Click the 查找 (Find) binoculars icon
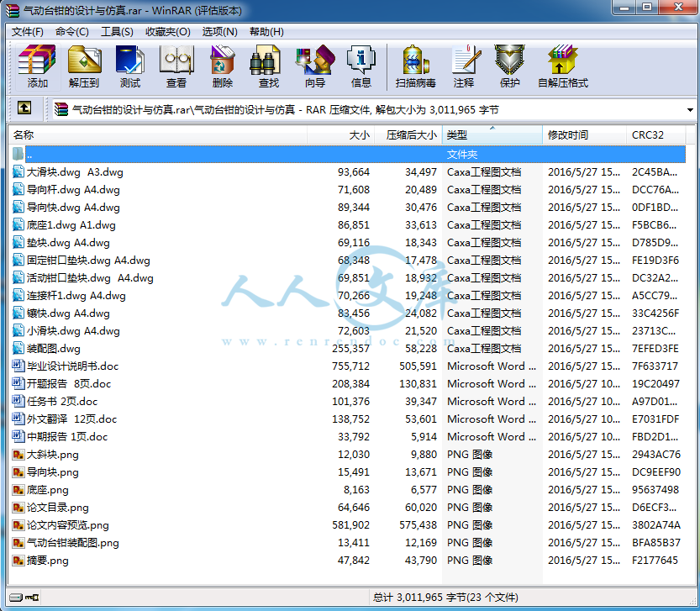This screenshot has height=611, width=700. coord(269,66)
